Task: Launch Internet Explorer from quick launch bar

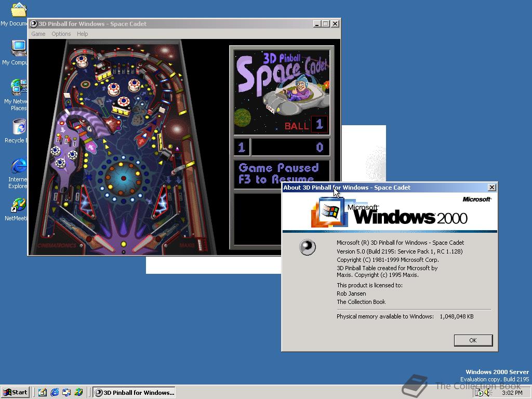Action: pyautogui.click(x=55, y=393)
